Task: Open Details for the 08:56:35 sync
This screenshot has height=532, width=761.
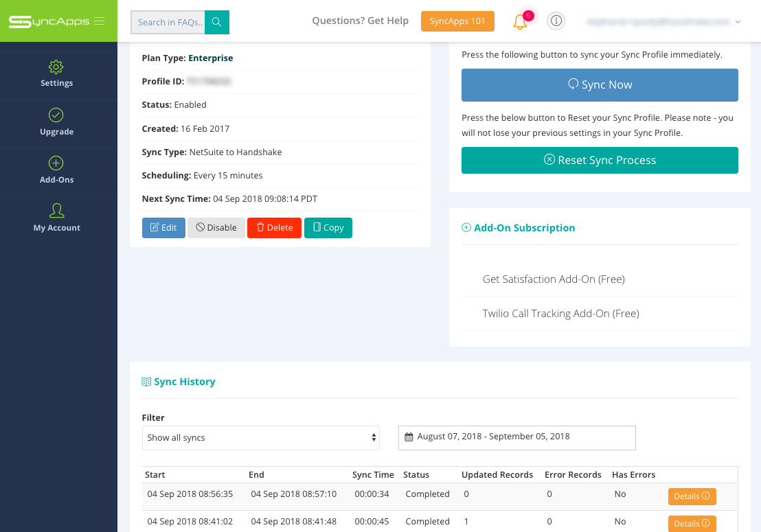Action: point(692,496)
